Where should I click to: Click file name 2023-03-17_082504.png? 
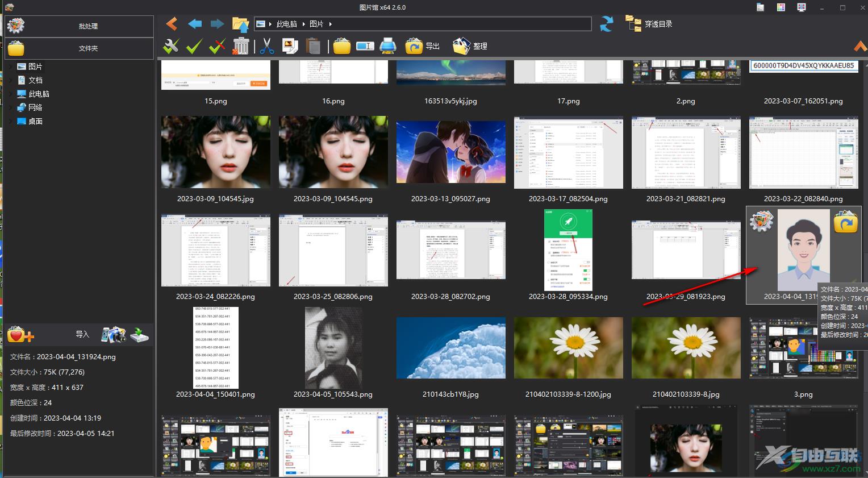pyautogui.click(x=568, y=199)
